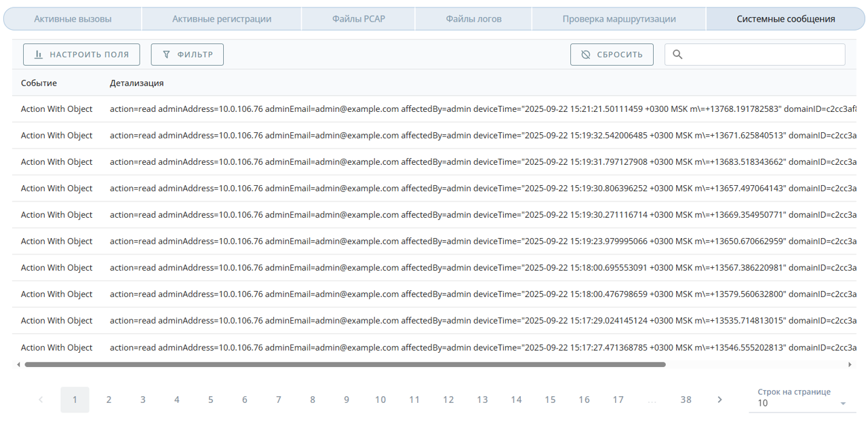Viewport: 868px width, 426px height.
Task: Jump to page 38
Action: tap(686, 400)
